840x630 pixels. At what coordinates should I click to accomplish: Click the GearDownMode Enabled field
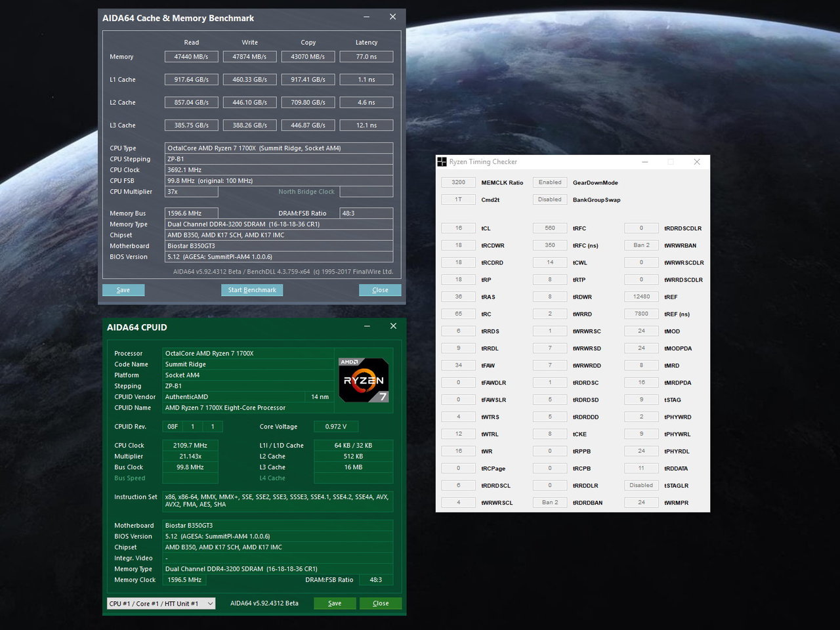(x=550, y=182)
